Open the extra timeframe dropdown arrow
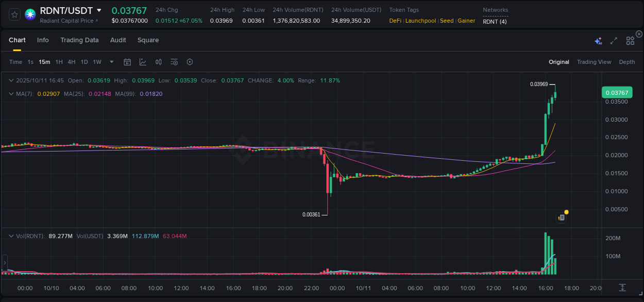The height and width of the screenshot is (302, 644). click(x=111, y=62)
